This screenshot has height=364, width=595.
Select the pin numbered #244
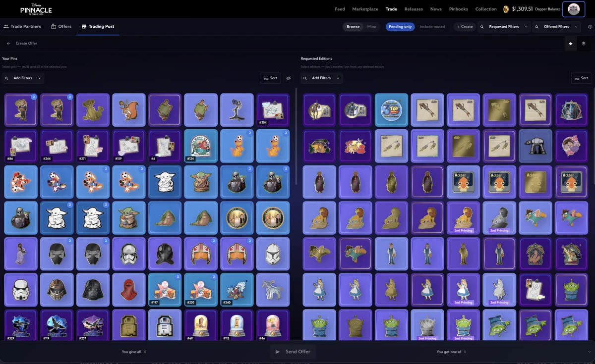click(57, 146)
